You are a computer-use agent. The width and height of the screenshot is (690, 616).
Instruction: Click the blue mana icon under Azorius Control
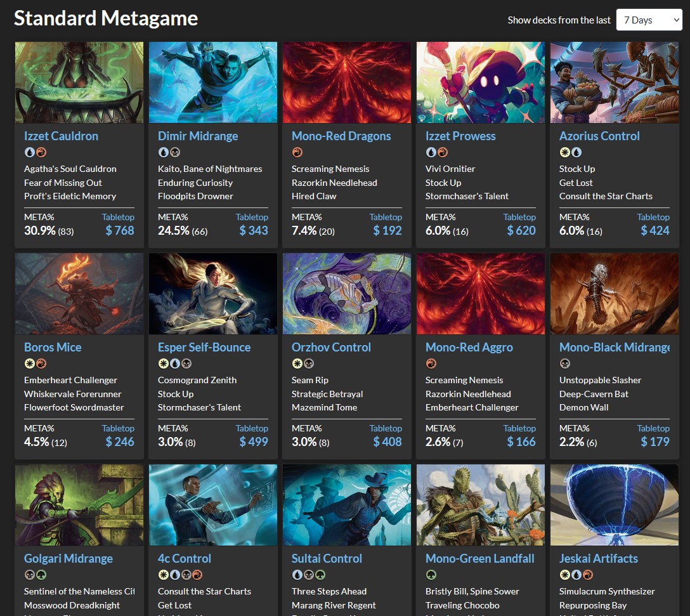click(x=576, y=152)
